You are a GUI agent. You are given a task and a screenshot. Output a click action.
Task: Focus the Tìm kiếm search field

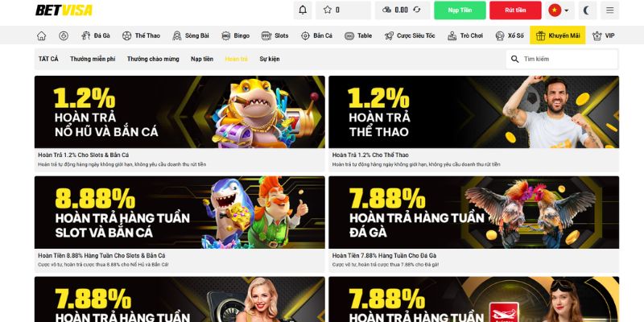coord(562,59)
